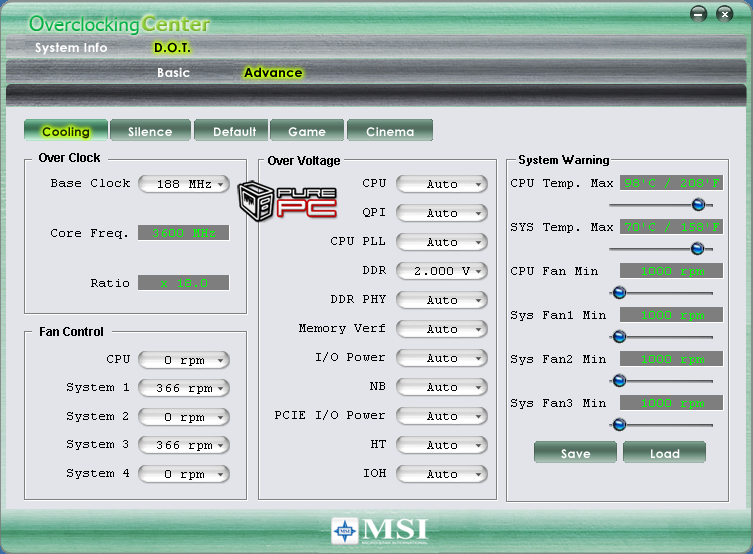753x554 pixels.
Task: Click the CPU Fan Min slider knob
Action: tap(619, 292)
